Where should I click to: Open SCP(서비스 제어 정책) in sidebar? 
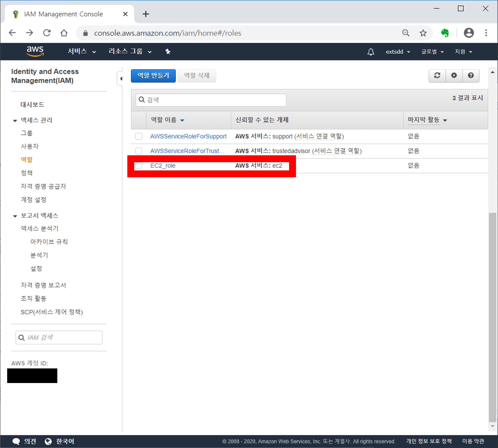point(52,312)
